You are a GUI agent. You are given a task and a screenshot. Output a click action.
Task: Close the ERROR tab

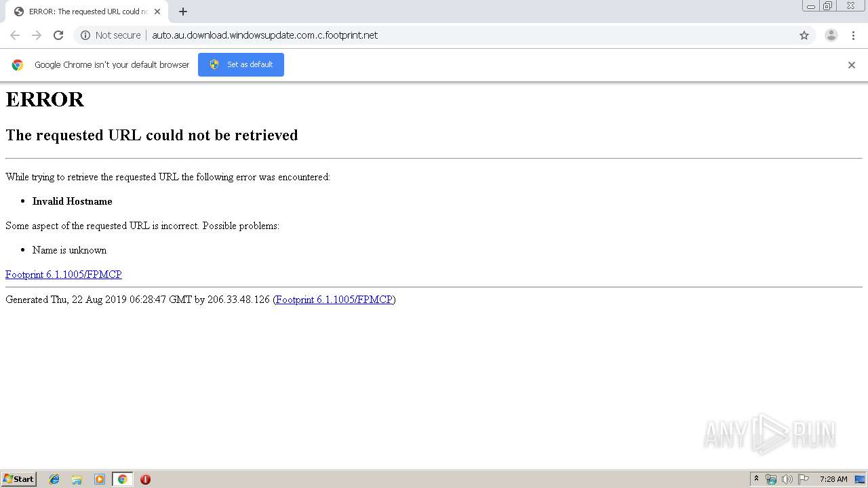tap(157, 12)
